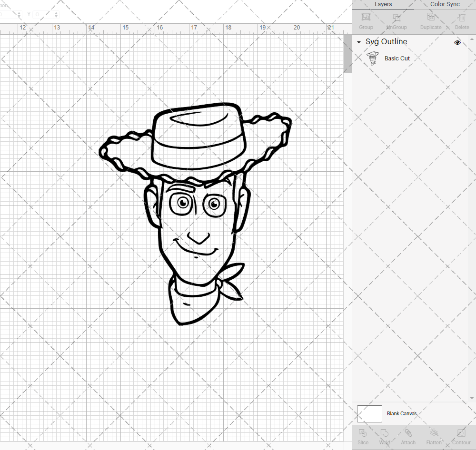Click the UnGroup icon

point(397,17)
